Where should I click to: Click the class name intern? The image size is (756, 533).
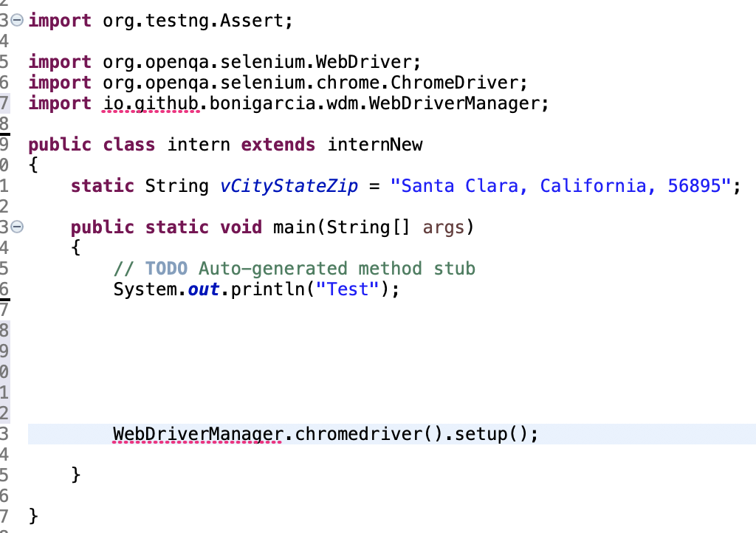coord(197,144)
